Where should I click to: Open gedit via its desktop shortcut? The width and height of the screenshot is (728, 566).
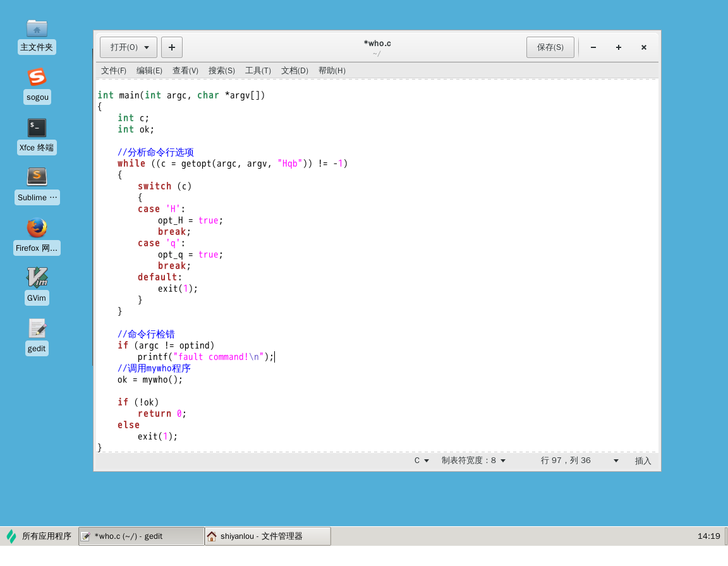(37, 327)
